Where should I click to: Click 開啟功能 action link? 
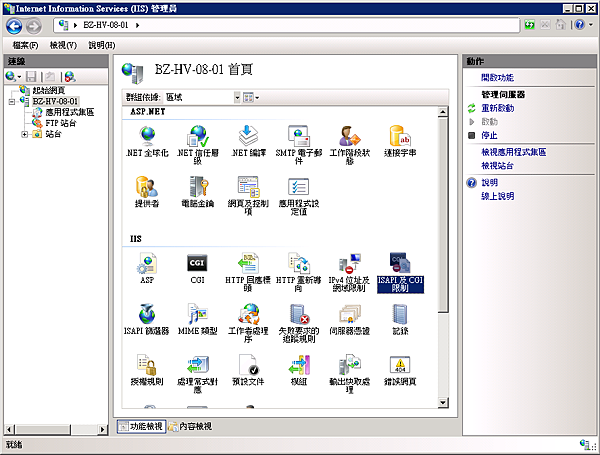point(497,78)
